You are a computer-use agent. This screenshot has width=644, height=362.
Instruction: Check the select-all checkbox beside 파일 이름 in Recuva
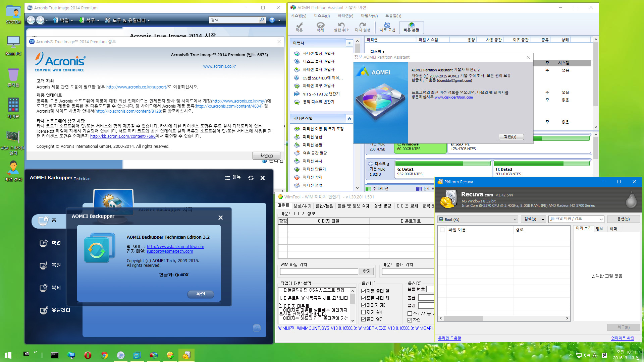pos(442,230)
